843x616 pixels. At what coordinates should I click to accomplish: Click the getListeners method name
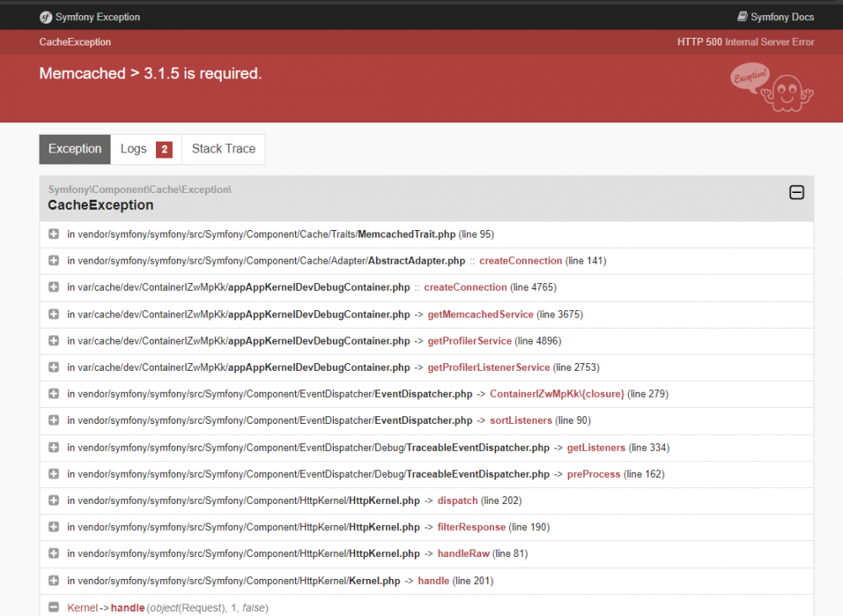pyautogui.click(x=596, y=447)
